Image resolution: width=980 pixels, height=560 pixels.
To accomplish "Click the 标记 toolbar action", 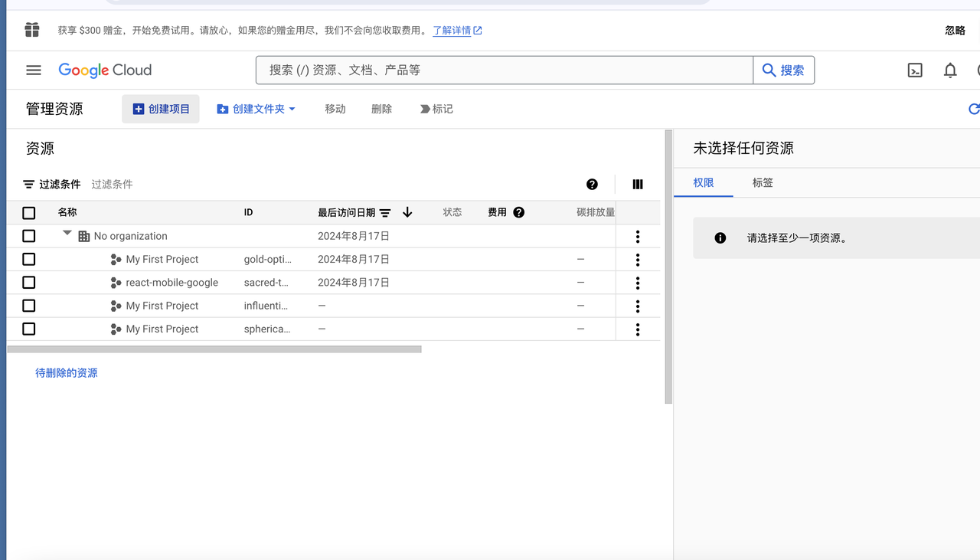I will coord(436,109).
